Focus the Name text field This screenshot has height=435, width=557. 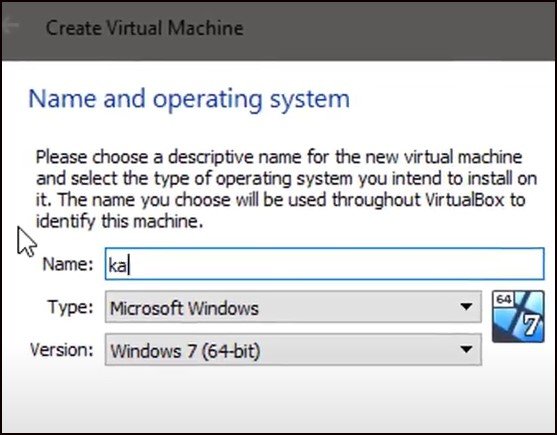tap(324, 264)
